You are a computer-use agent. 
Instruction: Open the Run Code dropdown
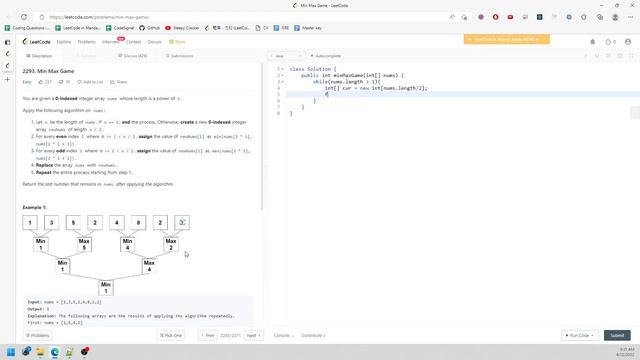(580, 336)
